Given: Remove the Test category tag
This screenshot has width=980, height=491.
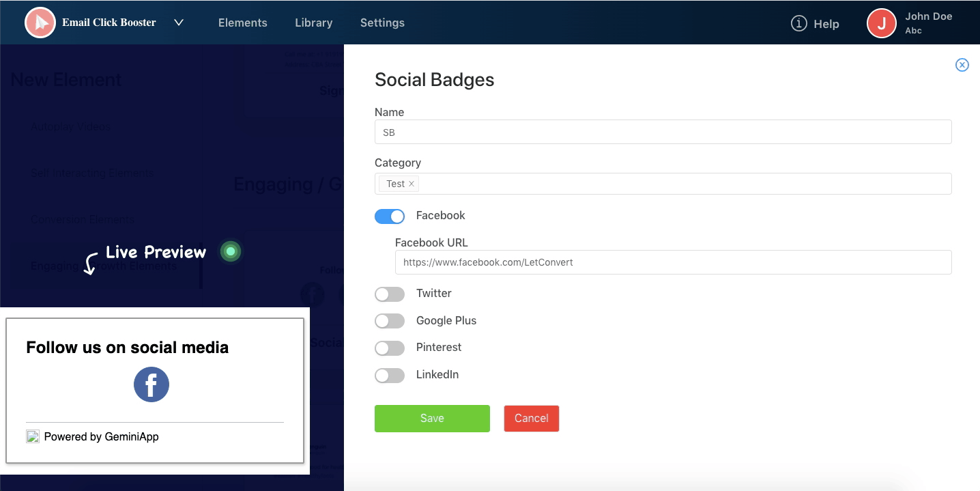Looking at the screenshot, I should click(x=412, y=184).
